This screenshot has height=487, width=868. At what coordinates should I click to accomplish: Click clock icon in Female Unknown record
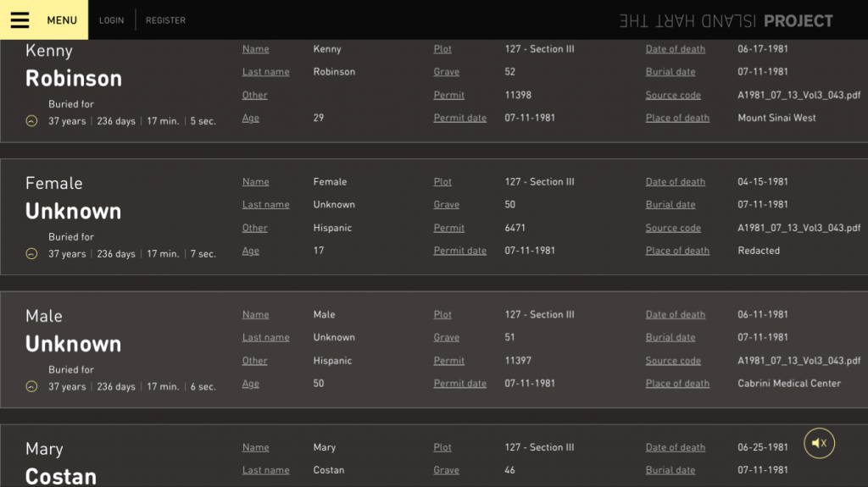31,254
